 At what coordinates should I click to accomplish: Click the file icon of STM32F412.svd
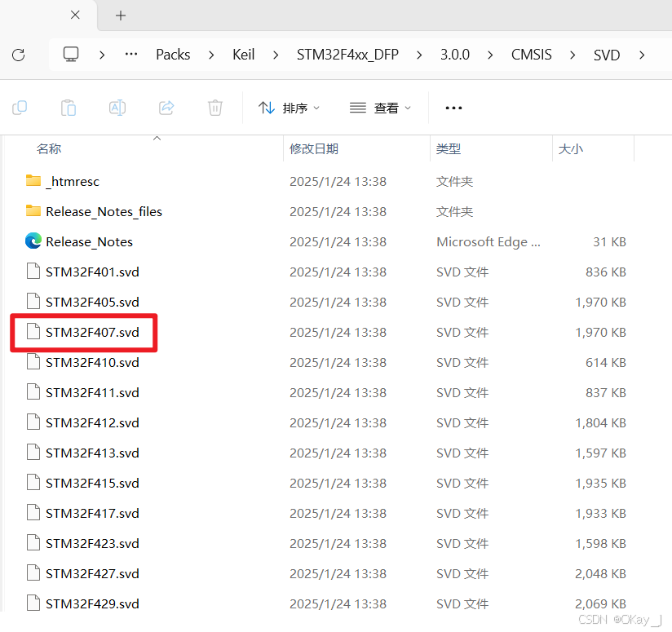pos(33,422)
